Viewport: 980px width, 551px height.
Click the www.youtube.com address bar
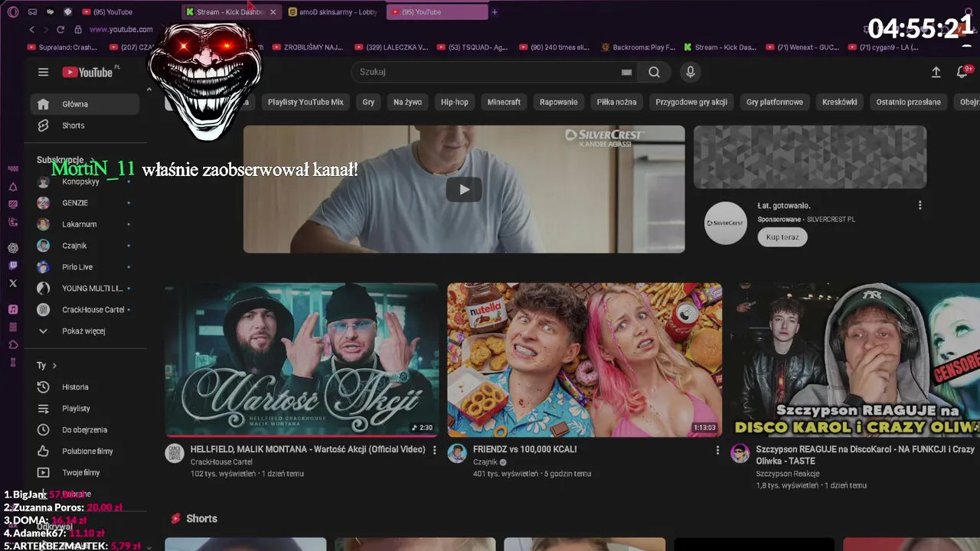pyautogui.click(x=121, y=29)
